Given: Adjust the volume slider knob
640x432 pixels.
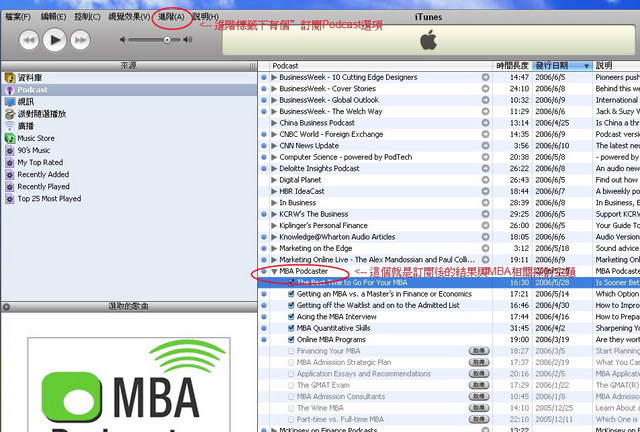Looking at the screenshot, I should pos(167,40).
